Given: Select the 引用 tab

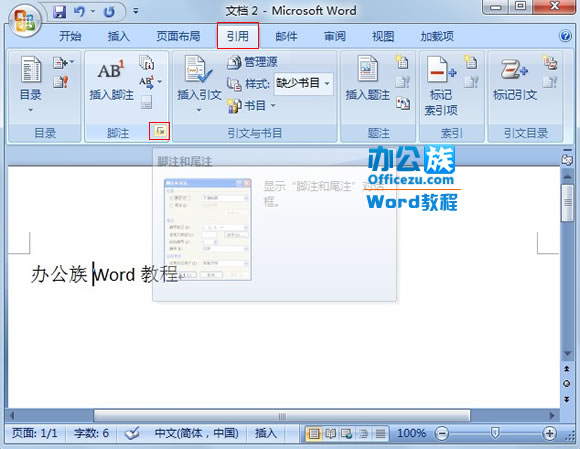Looking at the screenshot, I should coord(237,36).
